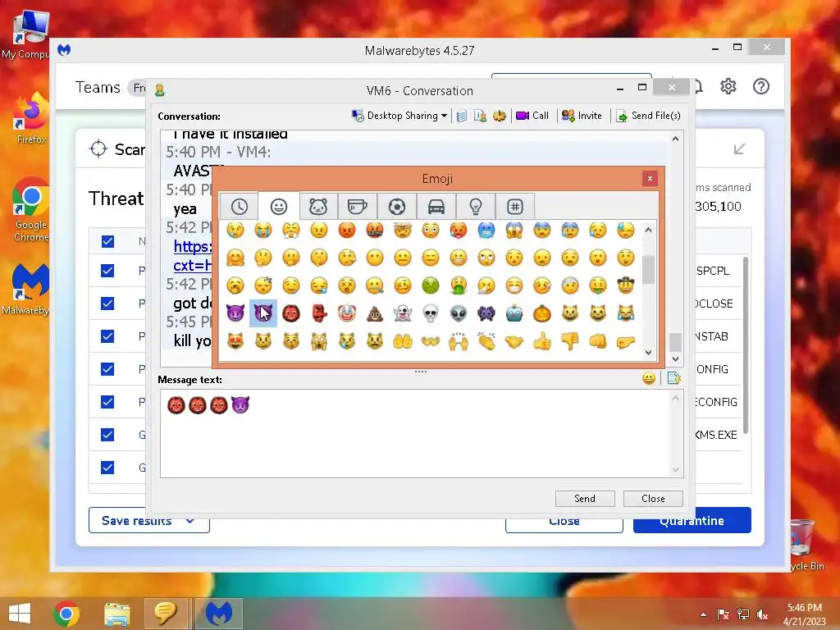Open the Desktop Sharing dropdown
This screenshot has height=630, width=840.
[x=399, y=116]
